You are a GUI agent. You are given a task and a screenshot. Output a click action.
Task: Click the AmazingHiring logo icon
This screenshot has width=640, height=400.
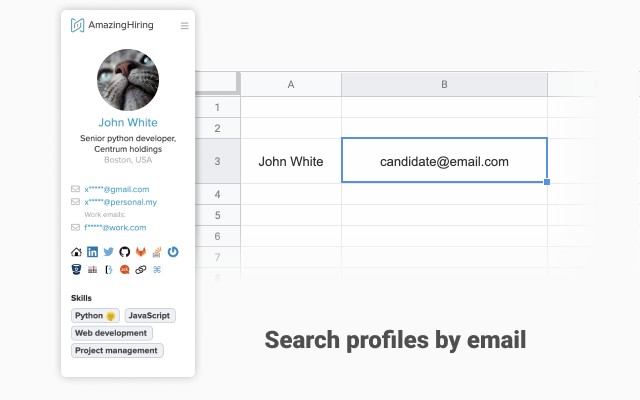77,26
